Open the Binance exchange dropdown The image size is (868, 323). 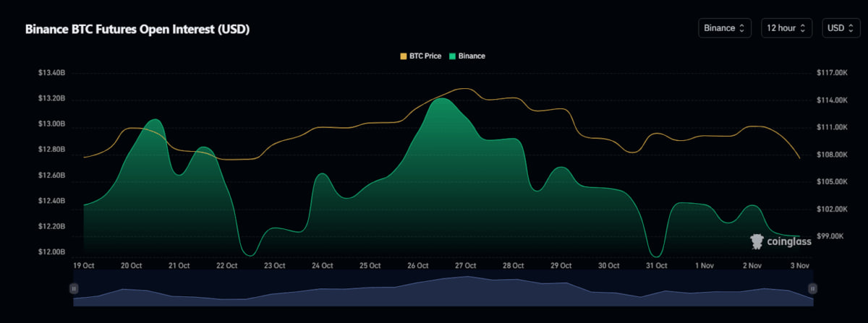[724, 28]
